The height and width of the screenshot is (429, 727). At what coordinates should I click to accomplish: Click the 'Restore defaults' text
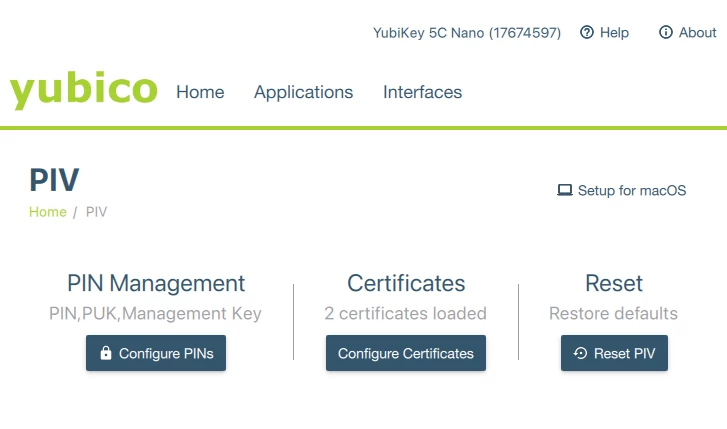coord(613,314)
